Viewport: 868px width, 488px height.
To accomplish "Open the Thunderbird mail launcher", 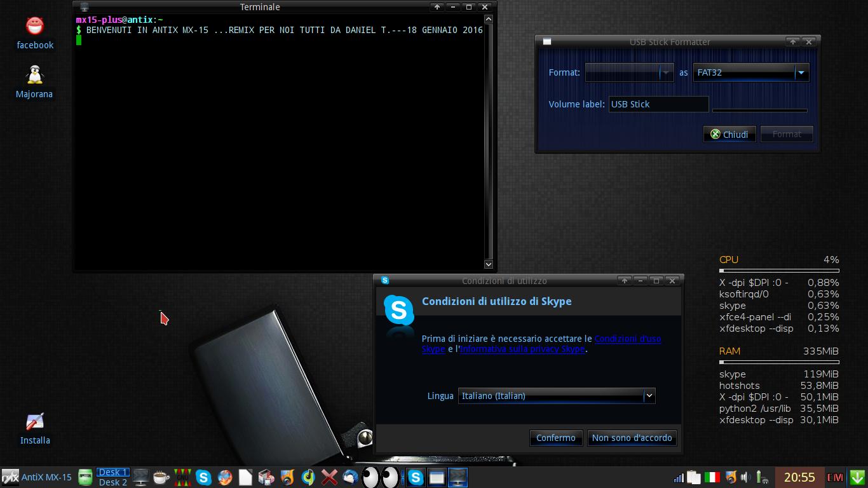I will coord(350,477).
